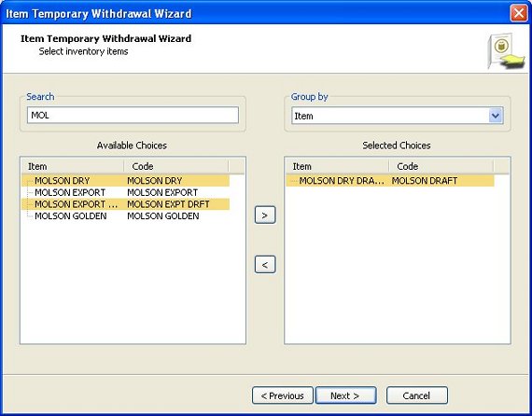Click Item column header in Selected Choices
Image resolution: width=532 pixels, height=416 pixels.
(337, 166)
